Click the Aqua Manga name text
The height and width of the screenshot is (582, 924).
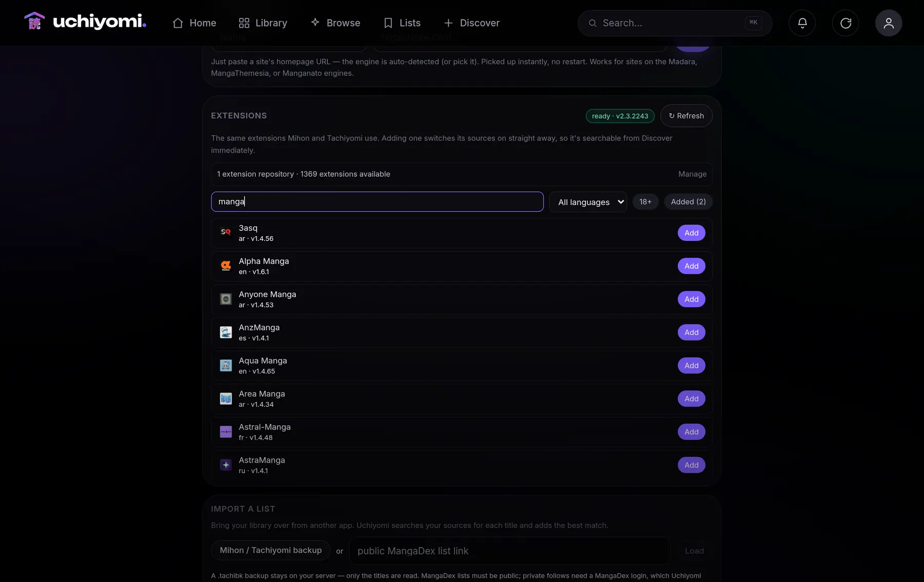click(263, 361)
